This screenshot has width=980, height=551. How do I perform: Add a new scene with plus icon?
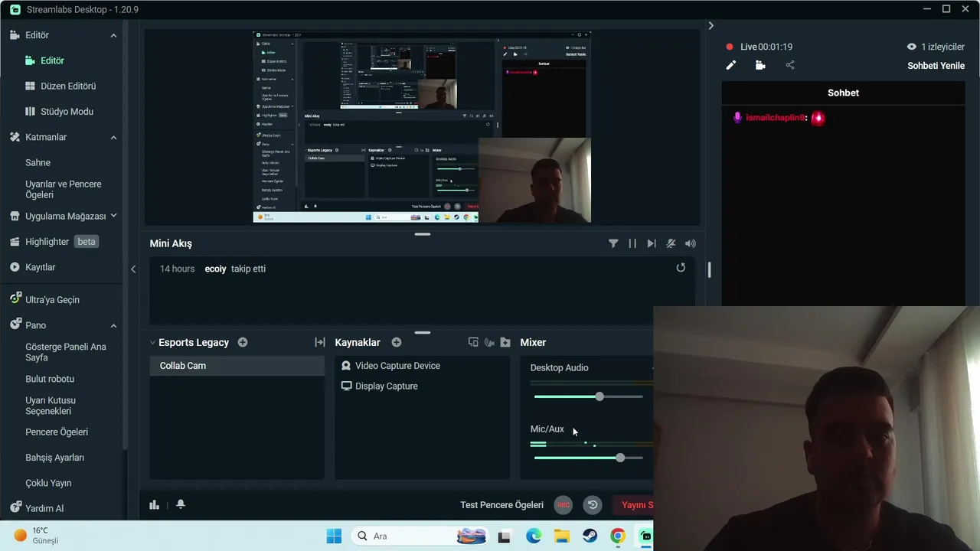pos(243,342)
